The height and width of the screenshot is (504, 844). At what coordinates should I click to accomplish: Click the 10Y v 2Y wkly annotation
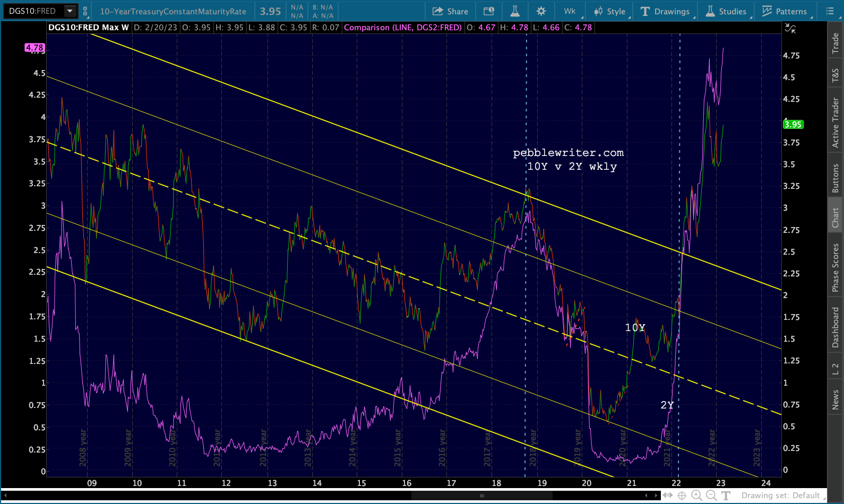click(572, 167)
